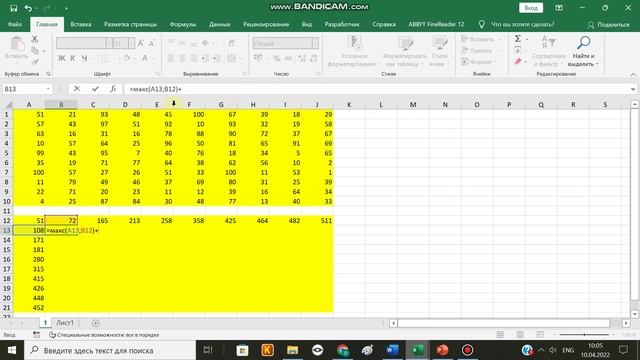Click the Select All corner triangle

[8, 104]
